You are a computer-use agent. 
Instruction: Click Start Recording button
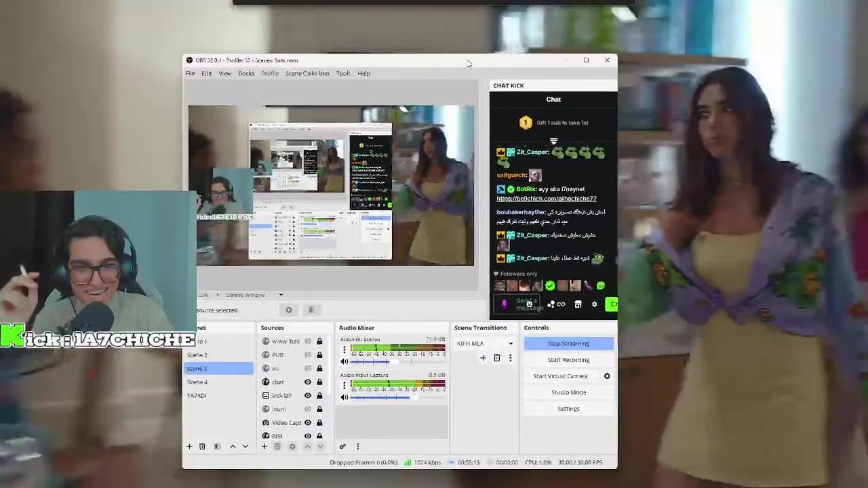[x=568, y=360]
